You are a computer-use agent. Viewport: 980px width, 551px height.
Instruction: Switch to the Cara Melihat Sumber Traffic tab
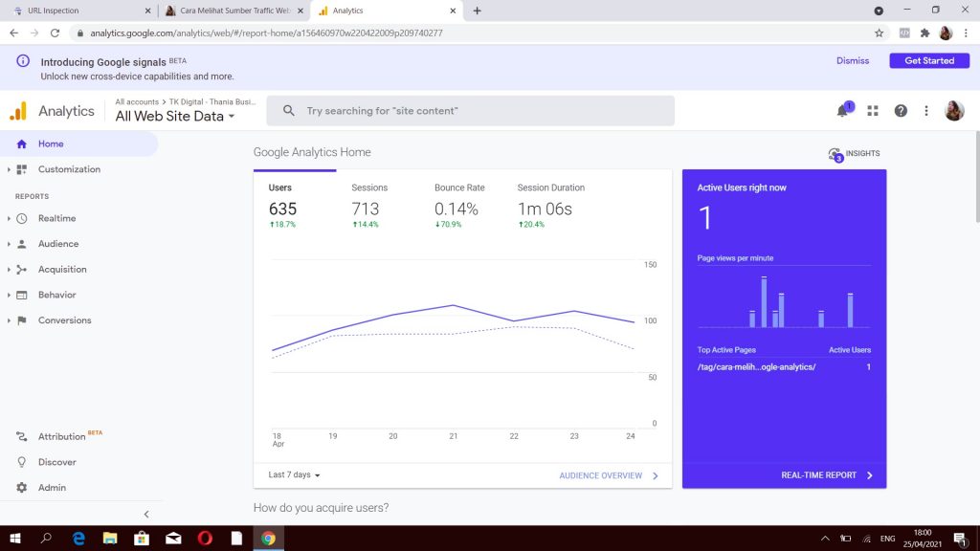tap(234, 11)
